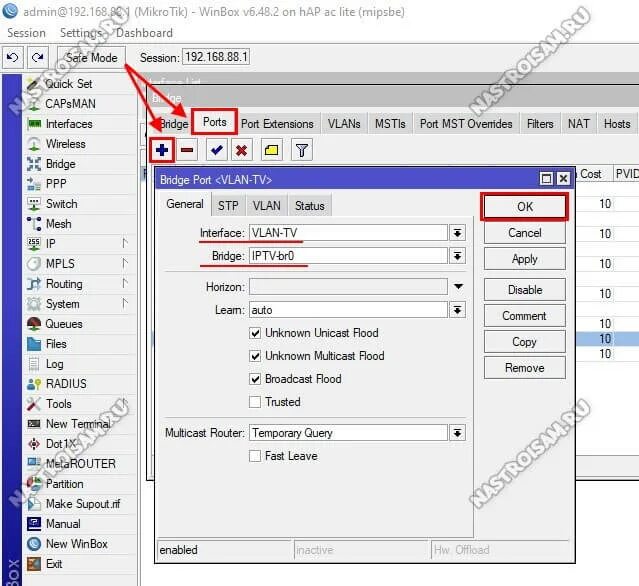Open the Session menu

26,33
